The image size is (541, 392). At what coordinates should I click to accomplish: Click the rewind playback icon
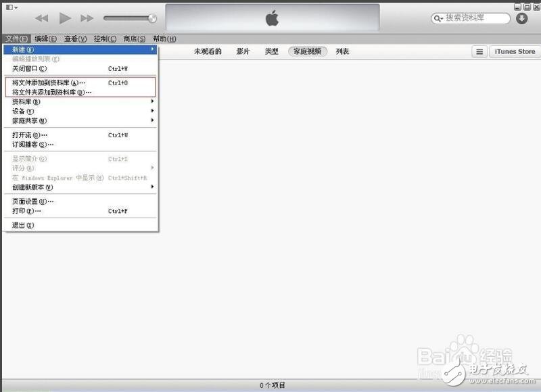point(43,18)
